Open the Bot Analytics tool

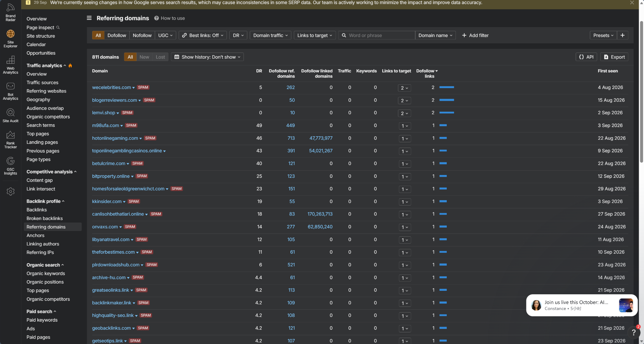10,91
